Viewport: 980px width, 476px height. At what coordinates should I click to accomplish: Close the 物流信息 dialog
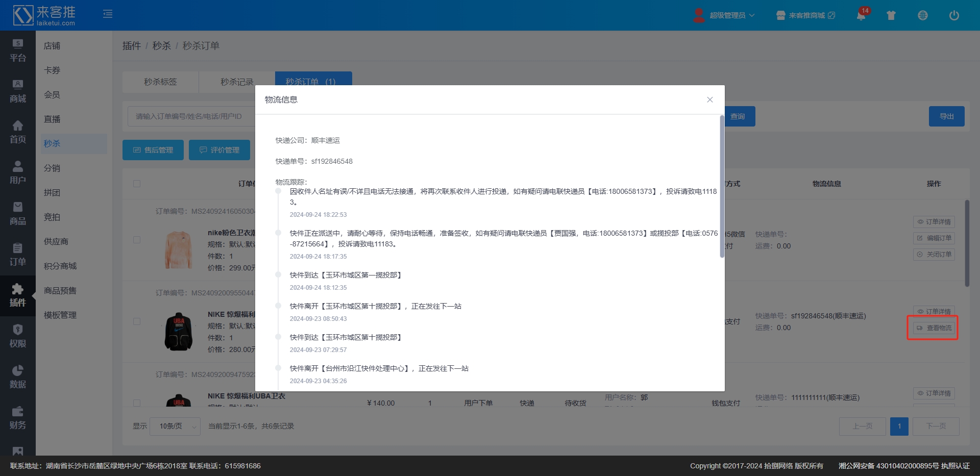(x=709, y=99)
